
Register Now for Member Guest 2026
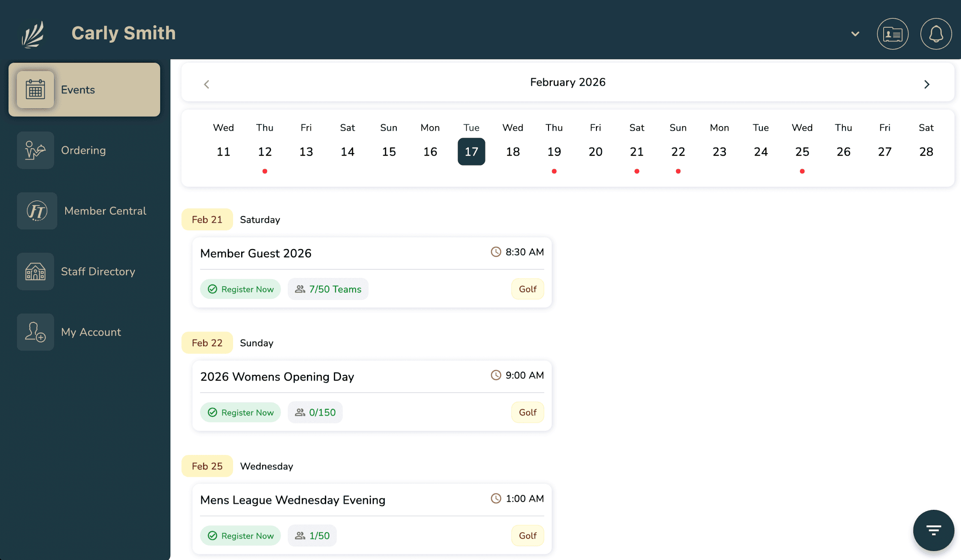[x=241, y=289]
